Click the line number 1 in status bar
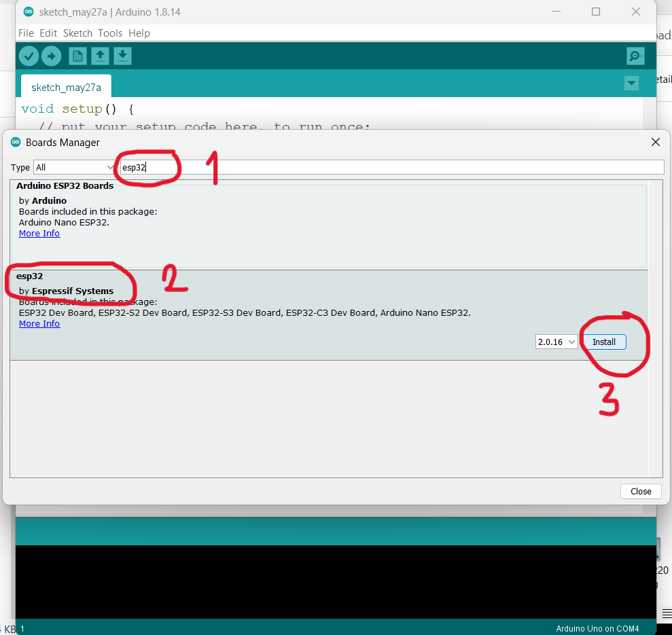The width and height of the screenshot is (672, 635). click(x=22, y=629)
